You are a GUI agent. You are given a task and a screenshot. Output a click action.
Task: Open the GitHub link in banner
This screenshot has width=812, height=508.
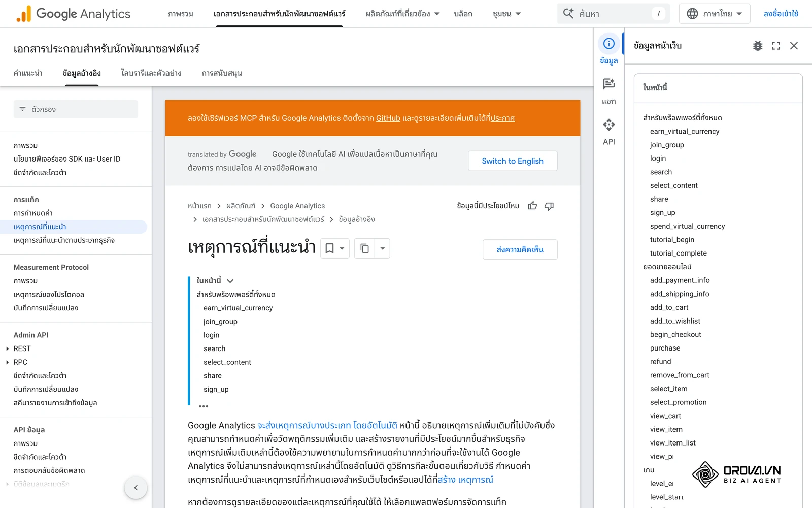388,118
